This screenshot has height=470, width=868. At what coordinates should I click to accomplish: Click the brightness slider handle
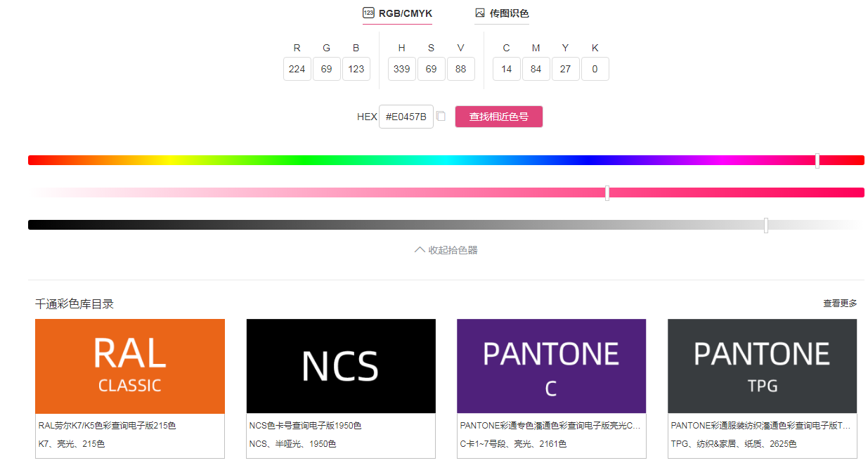tap(765, 225)
